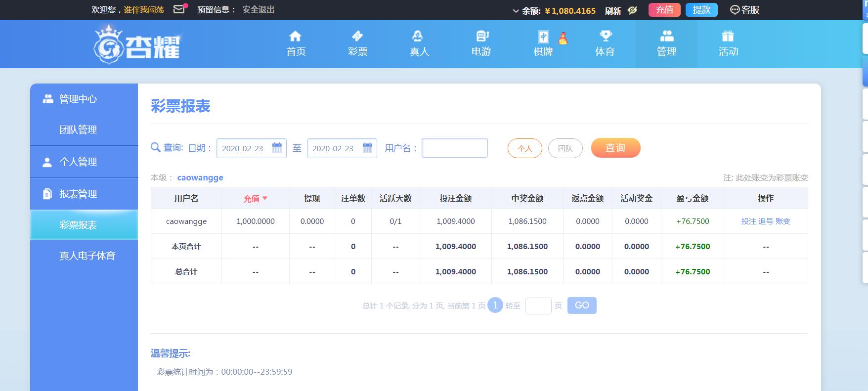Go to 首页 home navigation
This screenshot has width=868, height=391.
pyautogui.click(x=296, y=43)
